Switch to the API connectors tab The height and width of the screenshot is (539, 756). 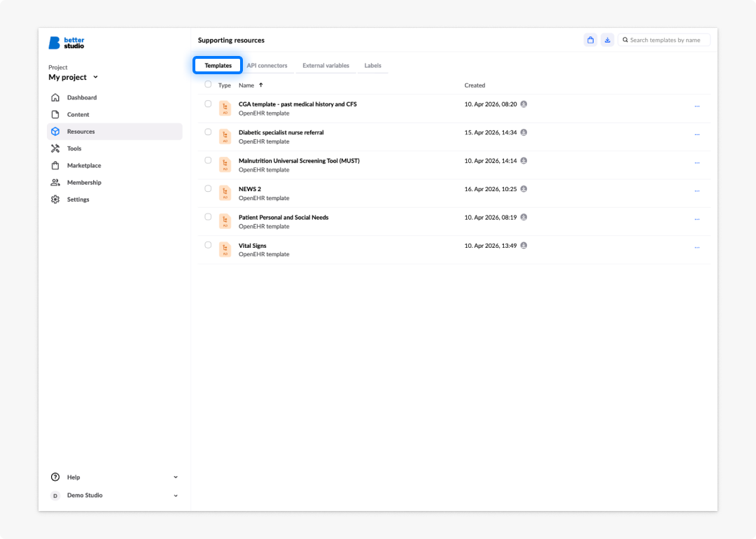click(x=267, y=66)
